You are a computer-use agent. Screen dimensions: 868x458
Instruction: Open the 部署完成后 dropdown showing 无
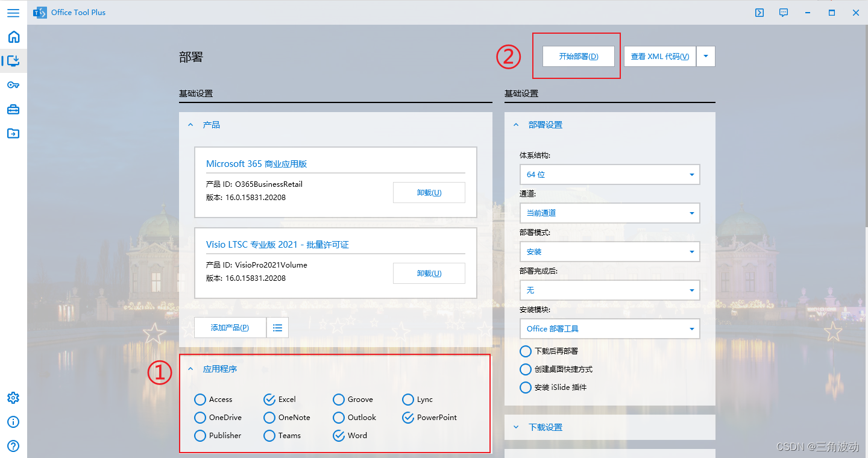click(x=609, y=290)
